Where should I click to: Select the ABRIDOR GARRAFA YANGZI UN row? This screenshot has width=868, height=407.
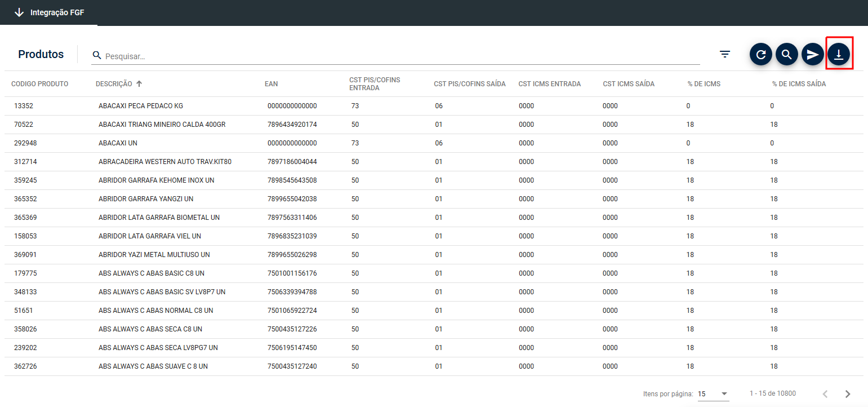coord(145,199)
